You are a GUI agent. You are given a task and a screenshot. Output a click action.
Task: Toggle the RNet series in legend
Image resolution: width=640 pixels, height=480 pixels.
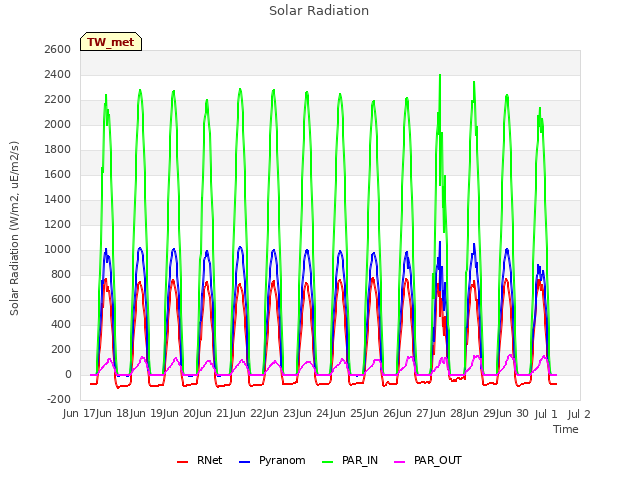pyautogui.click(x=200, y=460)
